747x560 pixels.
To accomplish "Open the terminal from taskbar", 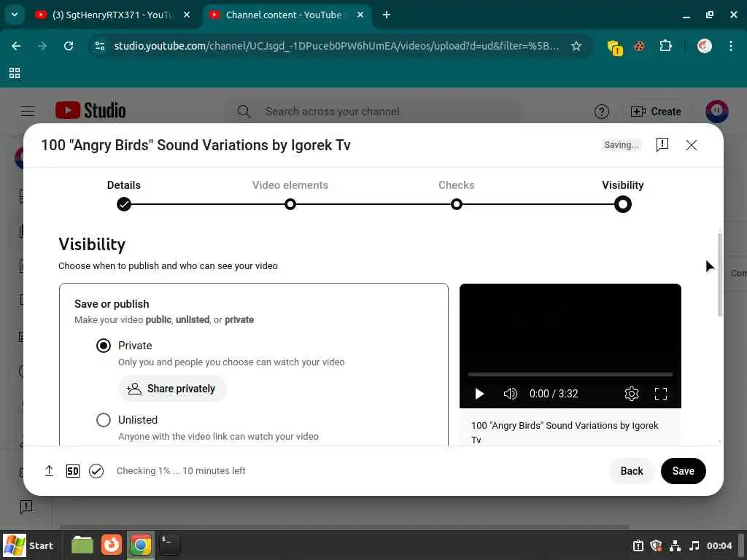I will [x=169, y=545].
